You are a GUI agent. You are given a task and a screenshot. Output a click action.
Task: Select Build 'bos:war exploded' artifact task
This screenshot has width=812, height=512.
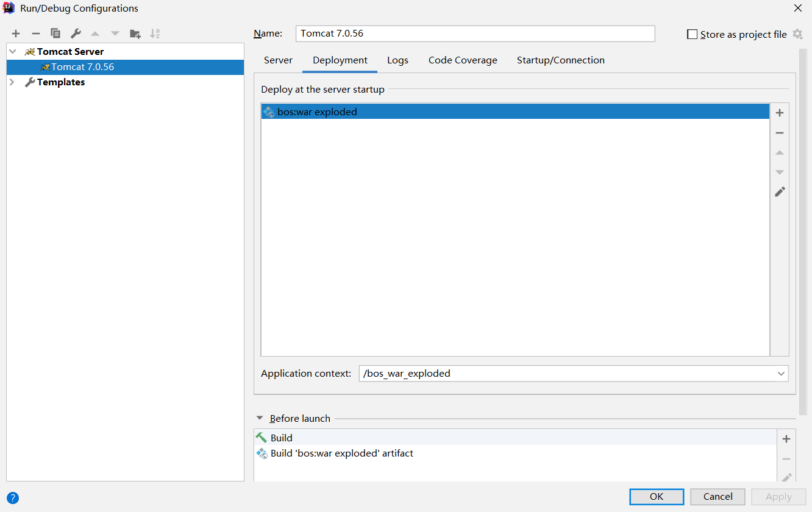pyautogui.click(x=515, y=453)
